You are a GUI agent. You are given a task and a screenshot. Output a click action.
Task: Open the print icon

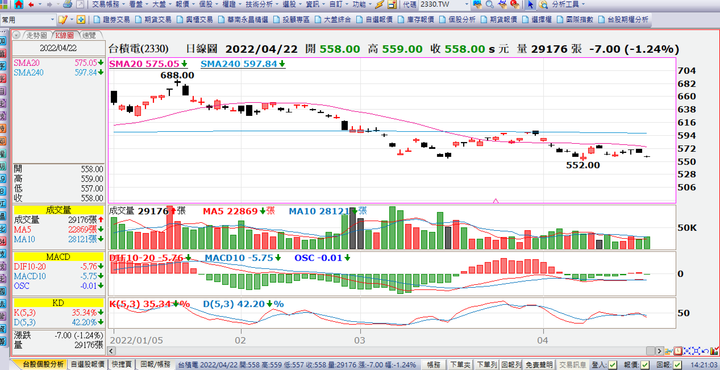pyautogui.click(x=68, y=5)
